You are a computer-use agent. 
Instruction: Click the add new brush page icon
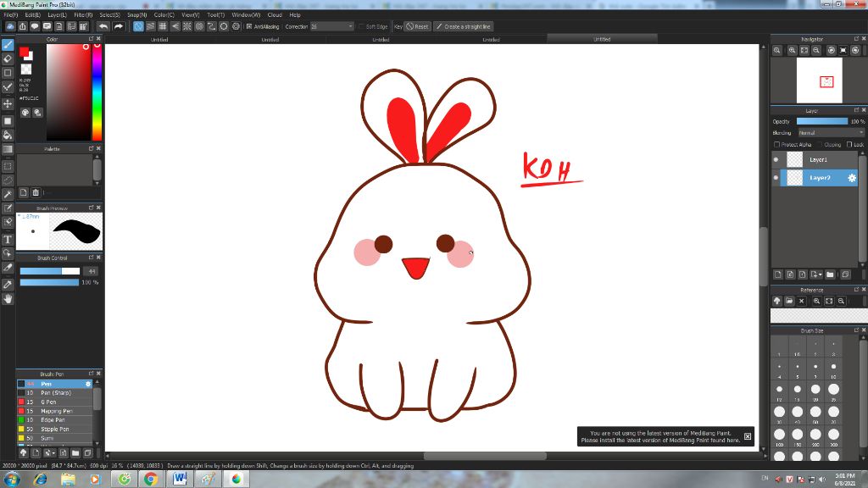[36, 453]
